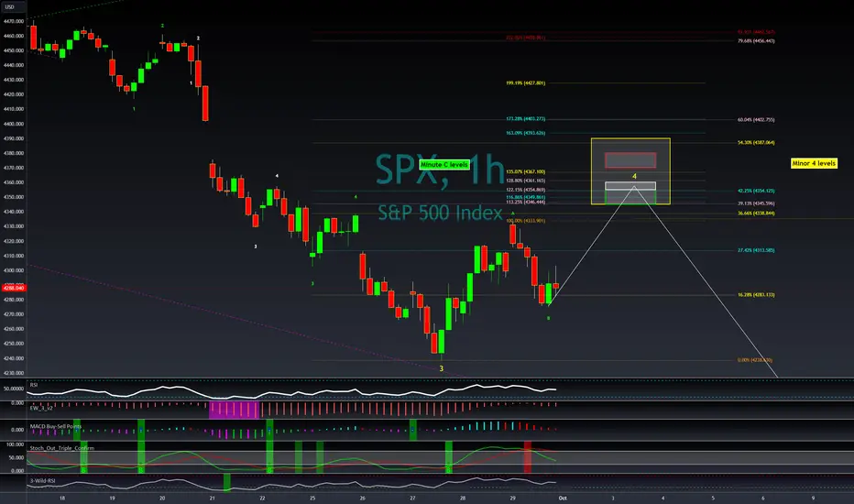Click the magenta highlighted zone in the EW_3_v2 pane
The width and height of the screenshot is (854, 504).
[x=234, y=410]
